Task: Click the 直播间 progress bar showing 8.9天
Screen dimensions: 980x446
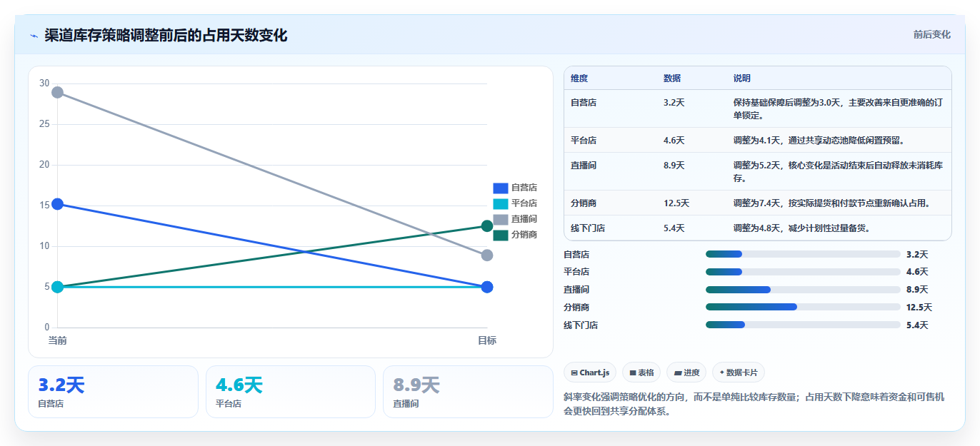Action: (803, 290)
